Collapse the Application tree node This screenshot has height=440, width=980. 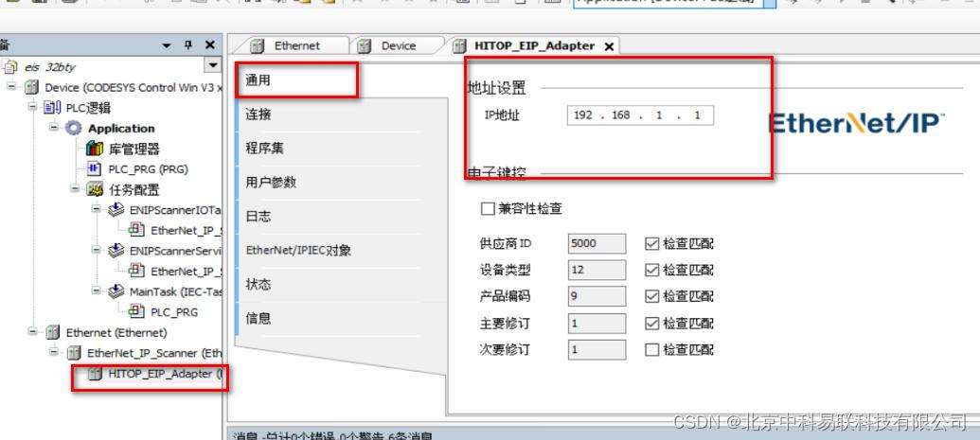[53, 127]
